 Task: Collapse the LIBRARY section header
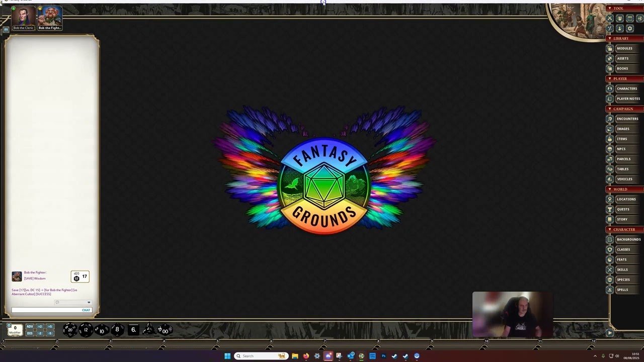(624, 38)
